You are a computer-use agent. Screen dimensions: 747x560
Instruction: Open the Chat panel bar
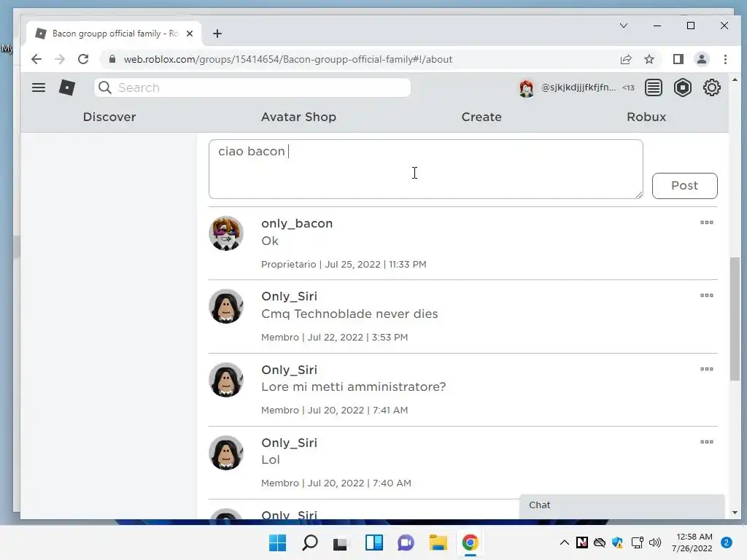[622, 506]
